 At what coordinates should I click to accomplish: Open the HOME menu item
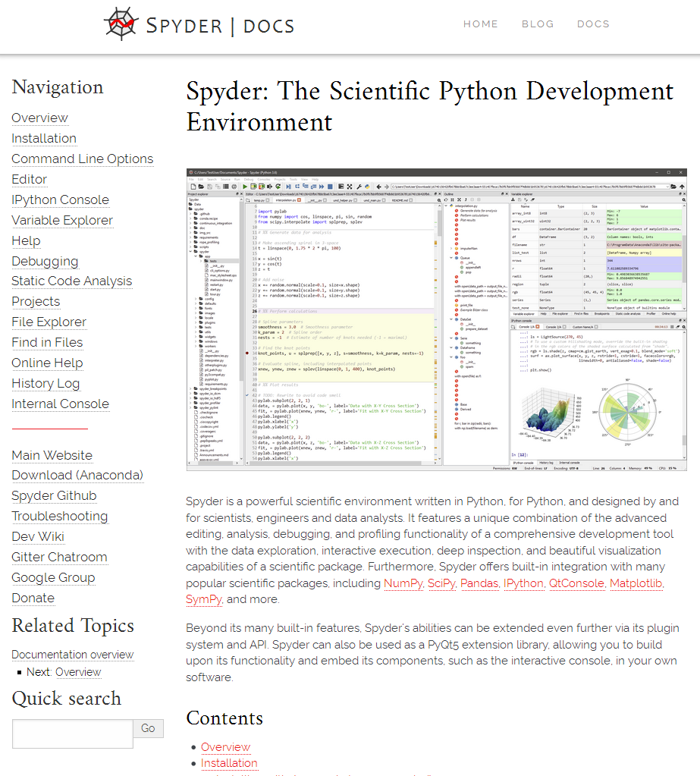(480, 24)
